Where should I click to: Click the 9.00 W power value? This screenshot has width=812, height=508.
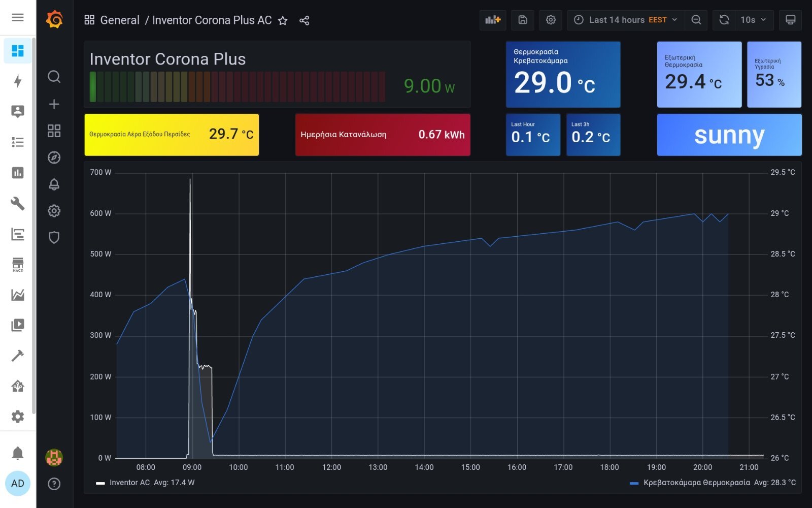[x=429, y=86]
